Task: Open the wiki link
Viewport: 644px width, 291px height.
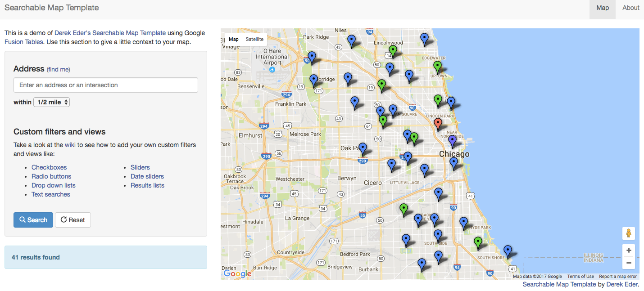Action: tap(71, 145)
